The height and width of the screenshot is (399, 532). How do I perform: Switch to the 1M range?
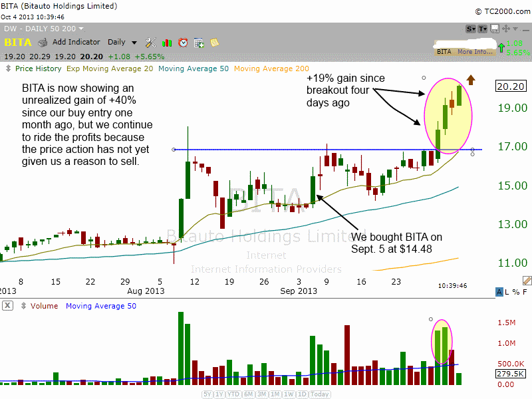[275, 394]
